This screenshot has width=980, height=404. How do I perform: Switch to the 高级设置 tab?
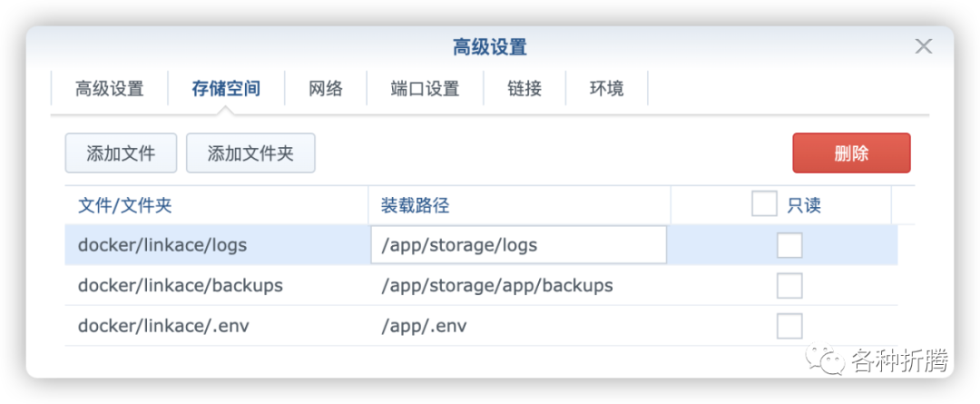[x=109, y=89]
